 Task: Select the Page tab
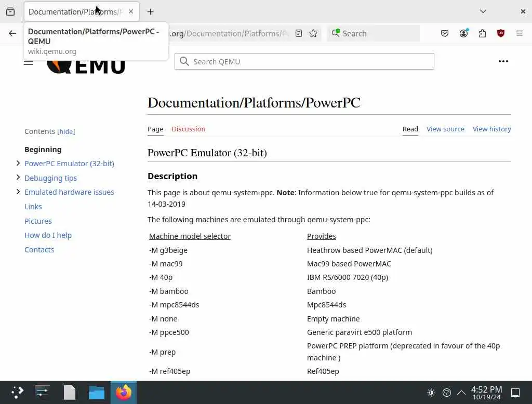(155, 129)
